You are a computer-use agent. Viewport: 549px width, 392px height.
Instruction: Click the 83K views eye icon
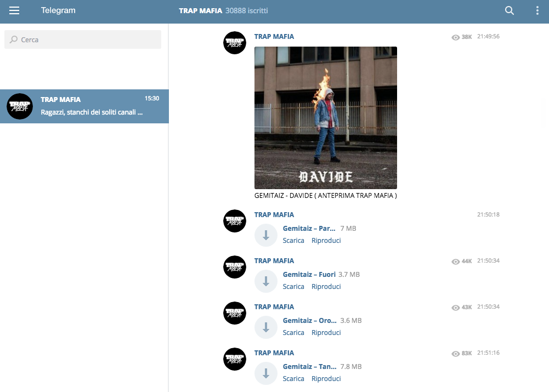(456, 354)
